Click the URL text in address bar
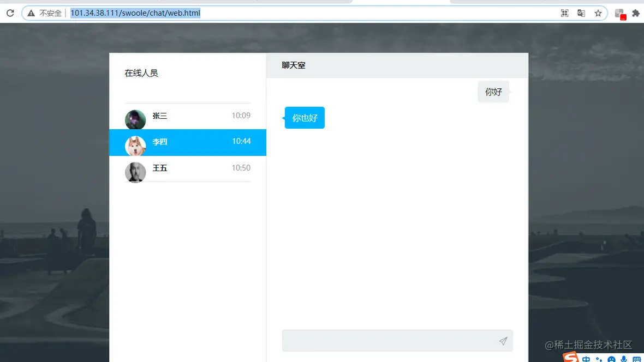644x362 pixels. pyautogui.click(x=135, y=13)
